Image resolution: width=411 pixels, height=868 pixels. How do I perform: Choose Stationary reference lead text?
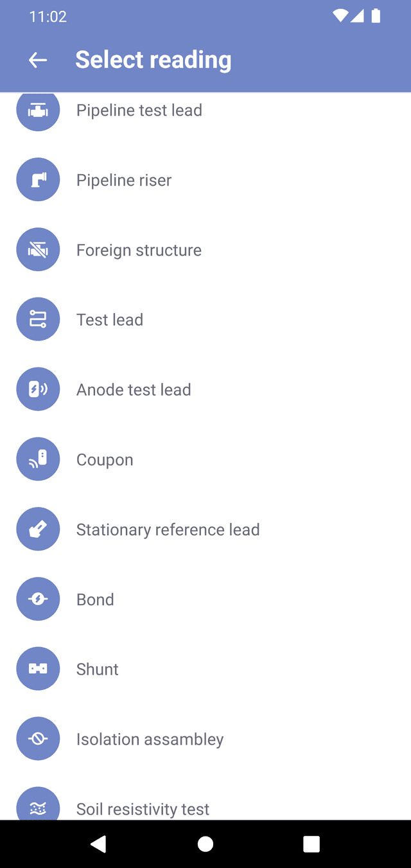(168, 529)
